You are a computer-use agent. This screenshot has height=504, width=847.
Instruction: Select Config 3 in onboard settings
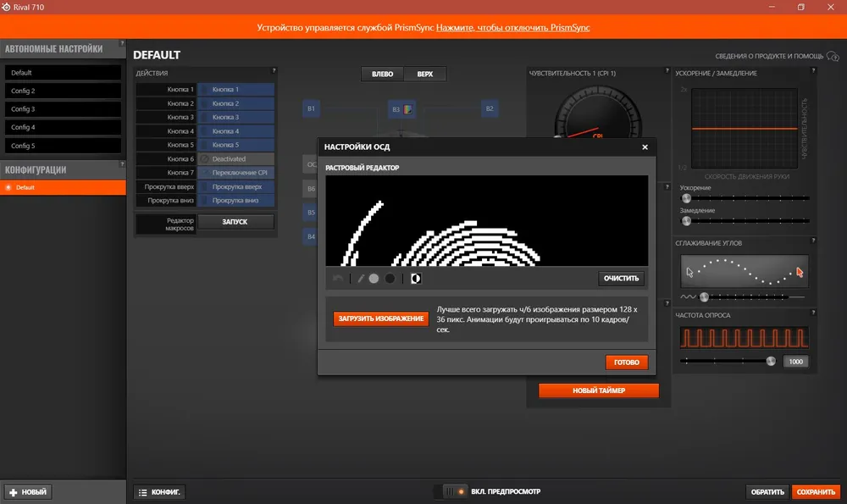click(64, 109)
